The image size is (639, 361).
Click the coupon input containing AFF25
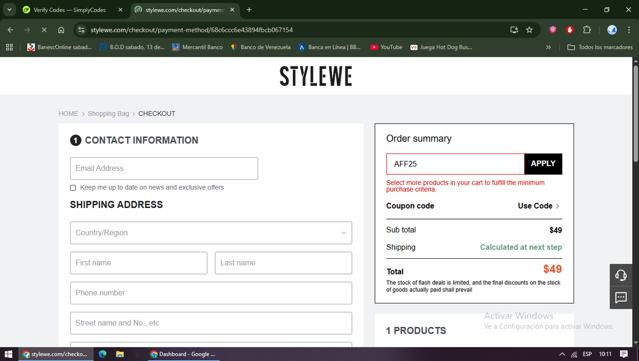[x=455, y=164]
